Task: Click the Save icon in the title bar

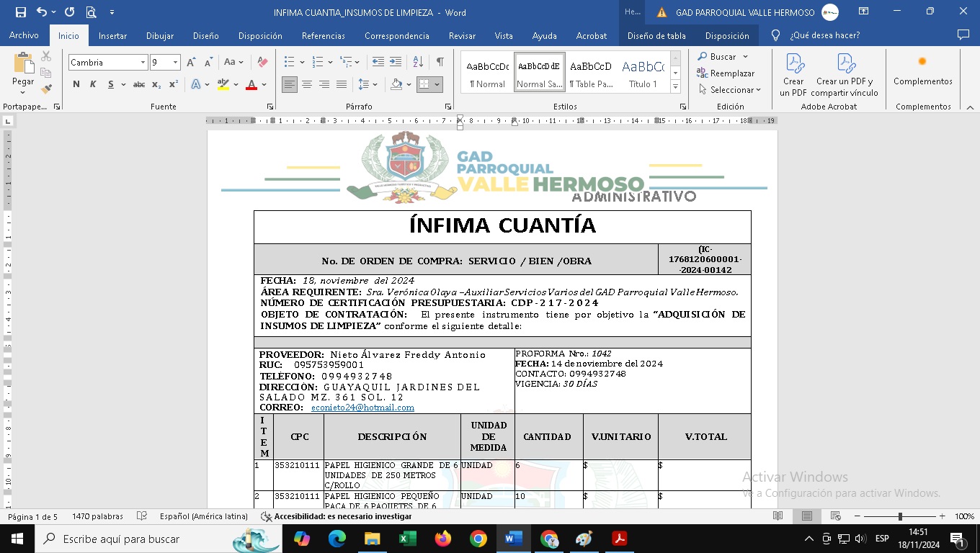Action: coord(20,12)
